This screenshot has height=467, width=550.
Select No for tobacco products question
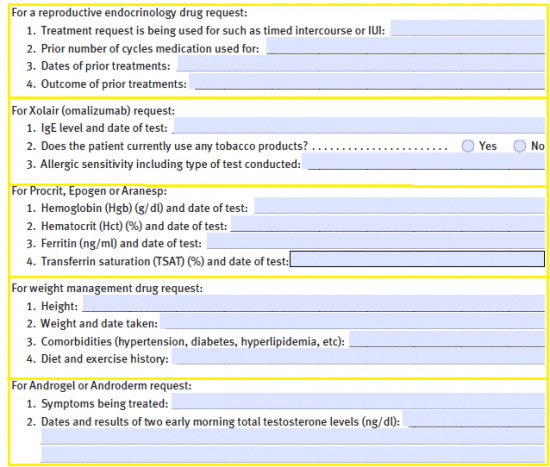519,146
